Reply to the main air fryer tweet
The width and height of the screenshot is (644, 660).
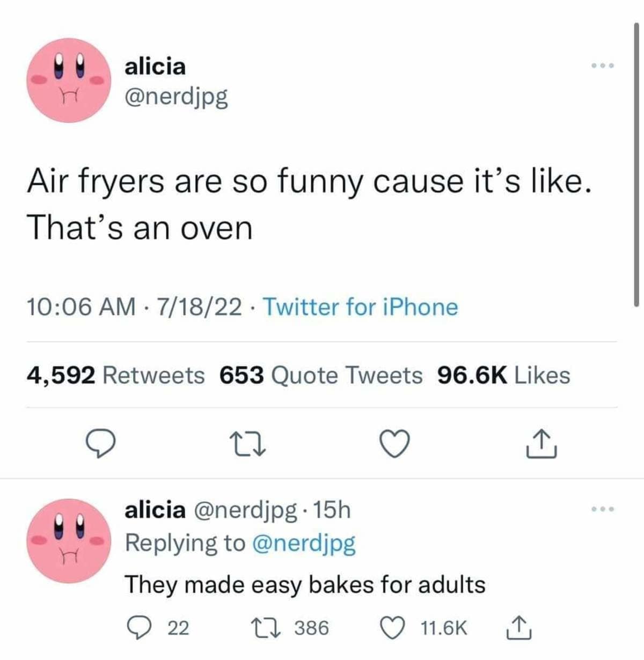tap(102, 444)
